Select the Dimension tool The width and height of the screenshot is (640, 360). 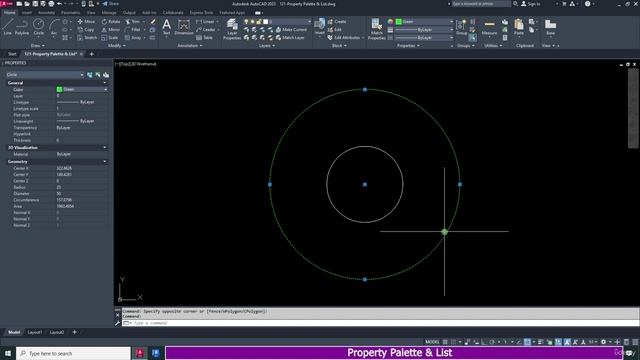(x=184, y=27)
